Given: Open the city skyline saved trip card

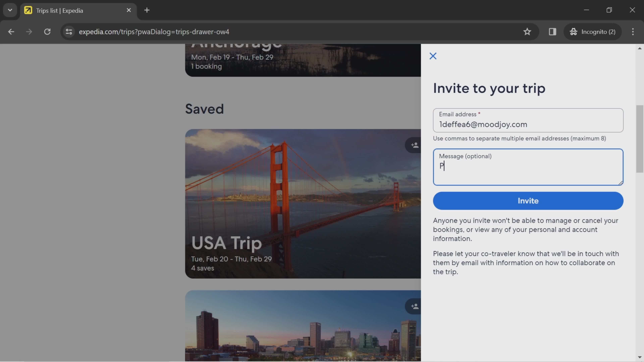Looking at the screenshot, I should 303,326.
